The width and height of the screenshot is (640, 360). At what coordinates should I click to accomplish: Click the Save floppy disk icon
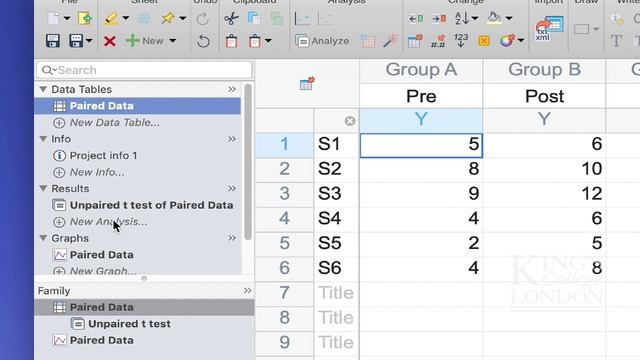(53, 41)
